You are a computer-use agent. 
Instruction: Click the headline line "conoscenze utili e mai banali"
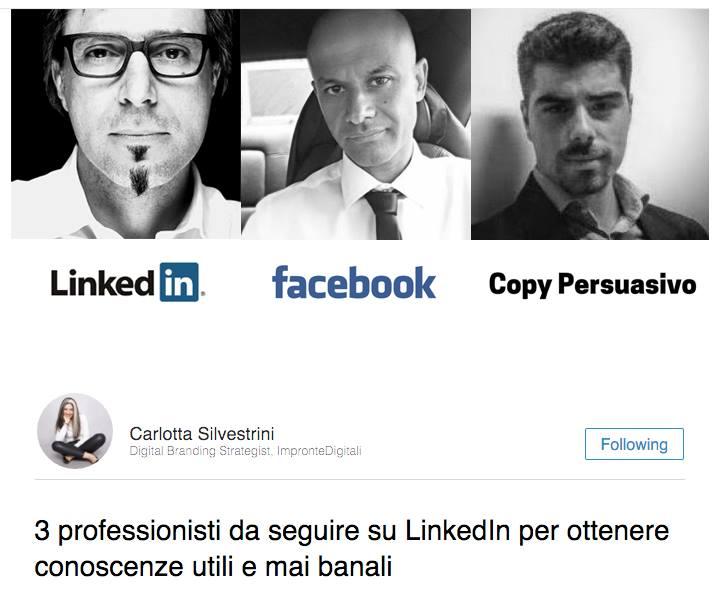click(213, 567)
